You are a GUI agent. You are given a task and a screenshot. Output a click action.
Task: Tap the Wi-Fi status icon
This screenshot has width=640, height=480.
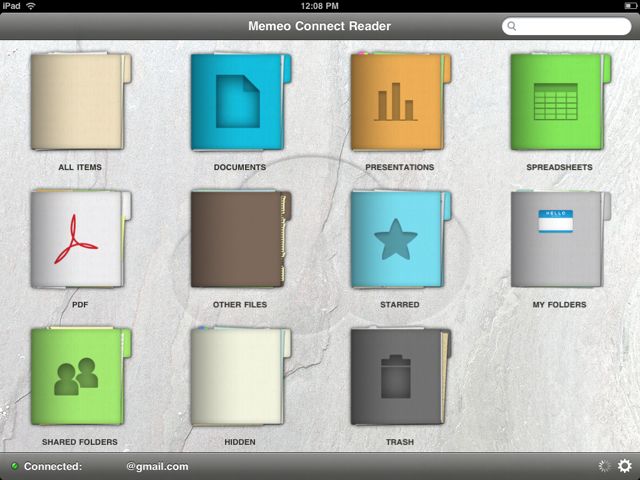31,6
